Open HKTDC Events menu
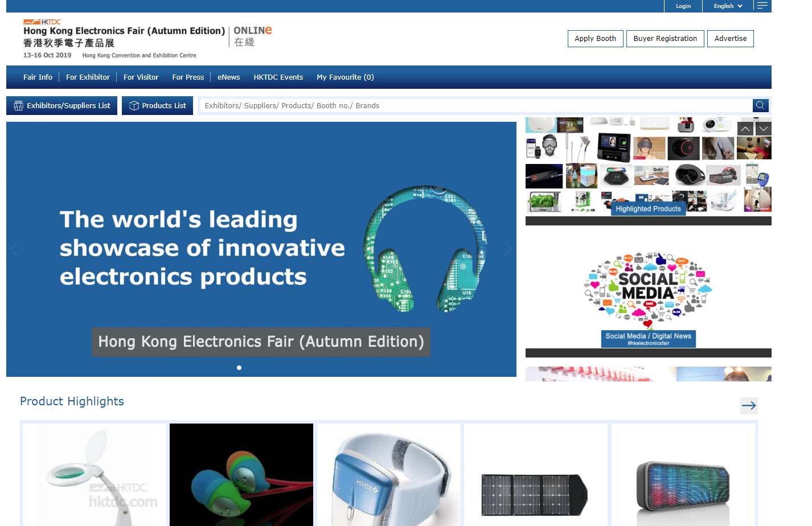 pyautogui.click(x=278, y=77)
